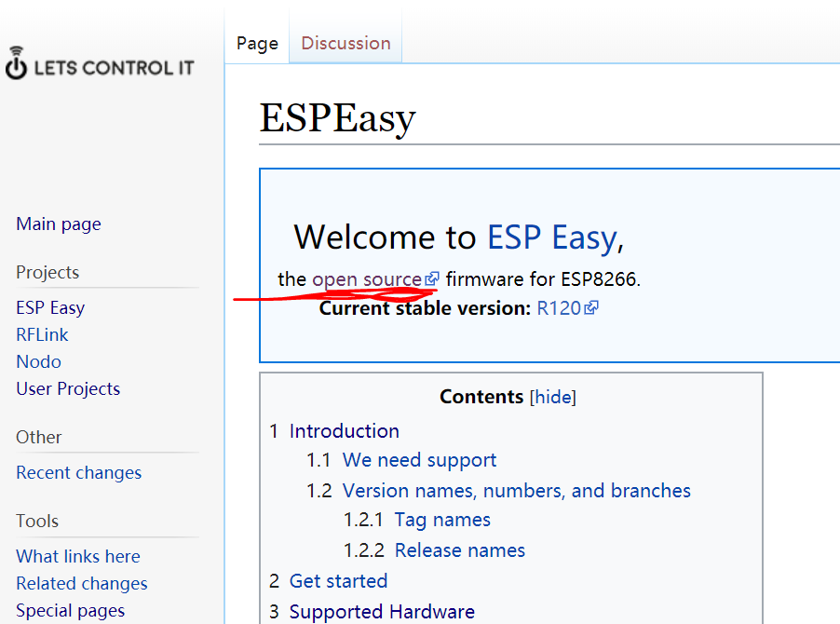The height and width of the screenshot is (624, 840).
Task: Open the ESP Easy project in sidebar
Action: (x=50, y=307)
